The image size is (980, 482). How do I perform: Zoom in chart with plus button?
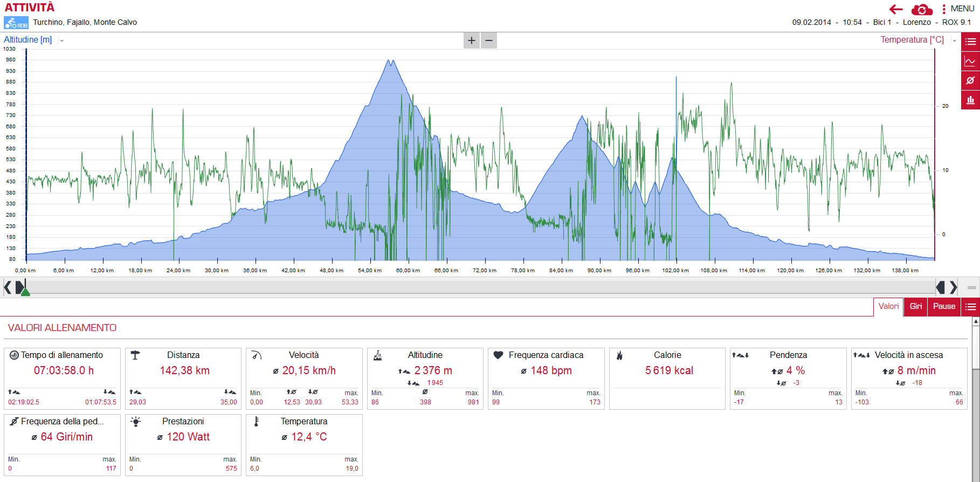tap(472, 40)
